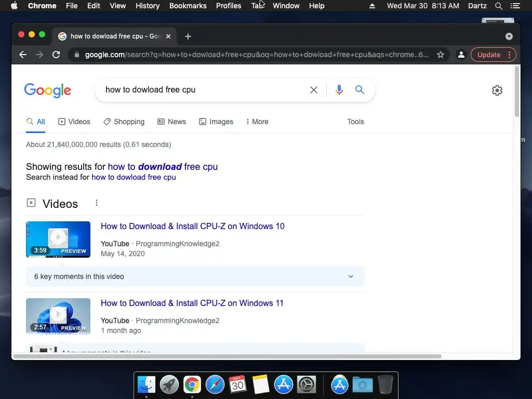This screenshot has height=399, width=532.
Task: Open the tab search dropdown arrow
Action: click(x=509, y=36)
